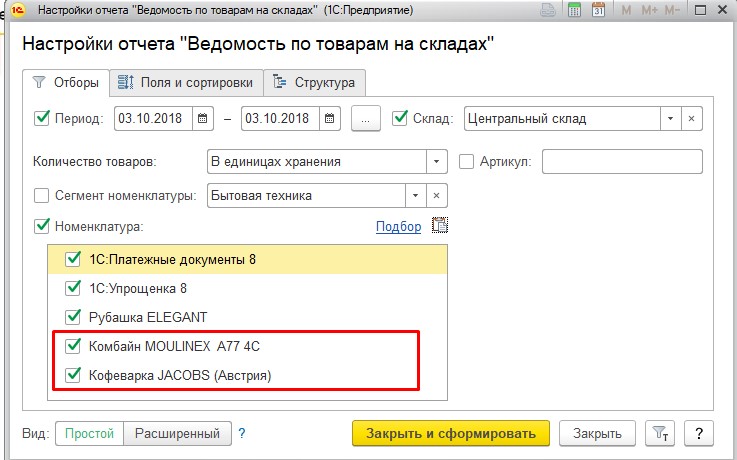The width and height of the screenshot is (737, 460).
Task: Click the M- memory subtract button
Action: point(672,10)
